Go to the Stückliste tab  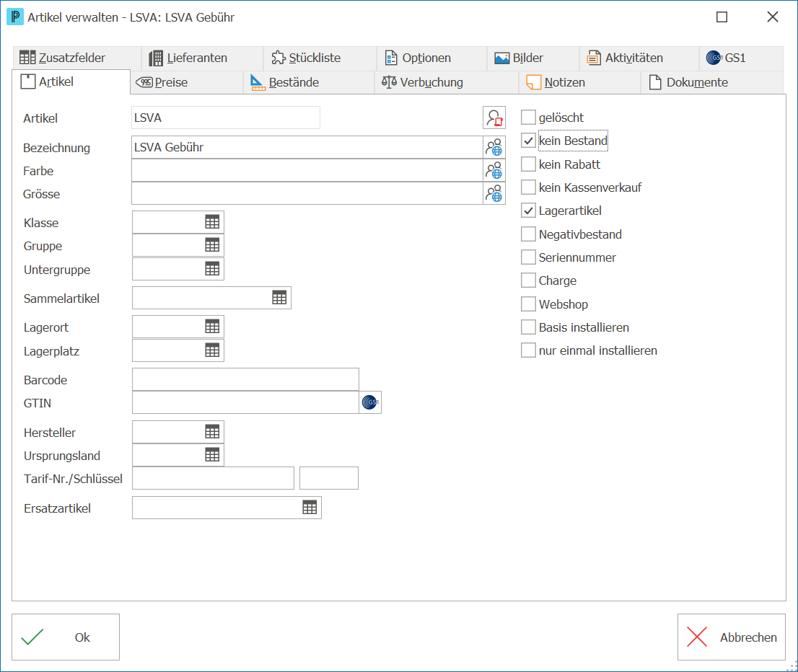click(320, 58)
